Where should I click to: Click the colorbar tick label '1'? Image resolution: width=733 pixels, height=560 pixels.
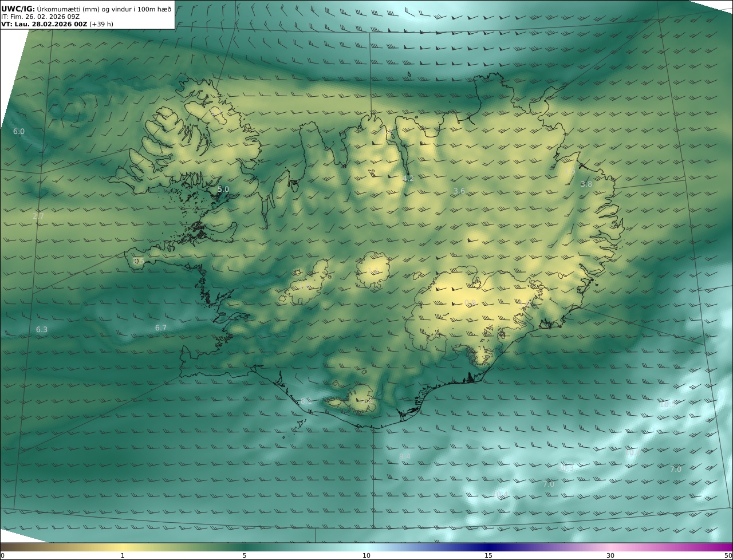coord(123,555)
